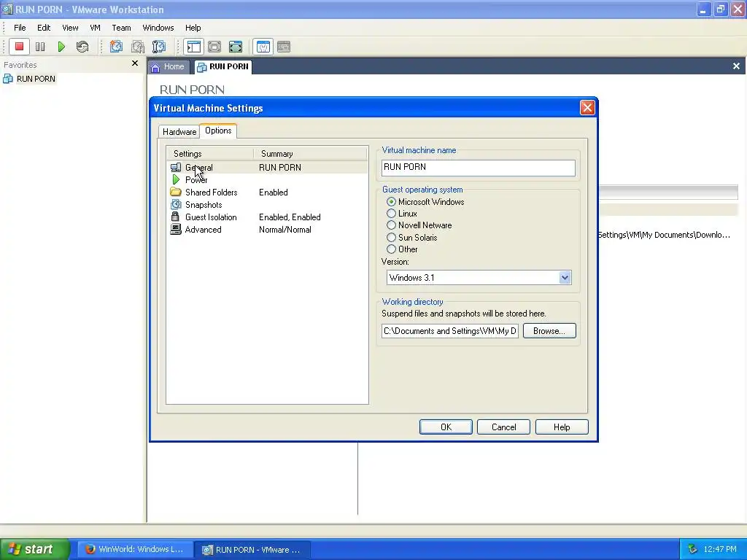Click the Virtual machine name field

479,167
